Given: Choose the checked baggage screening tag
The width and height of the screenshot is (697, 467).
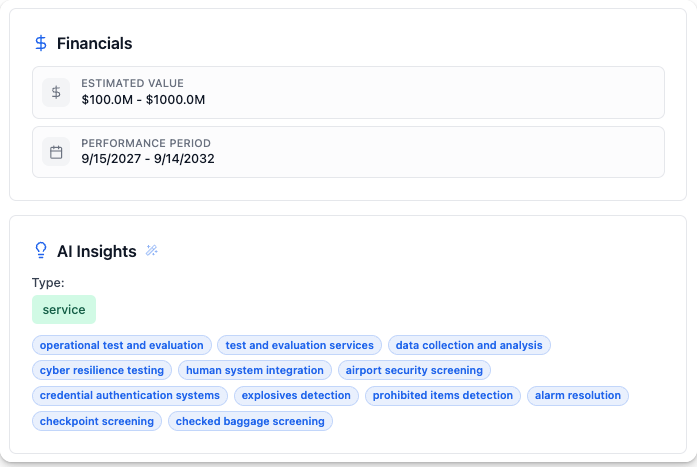Looking at the screenshot, I should pyautogui.click(x=250, y=421).
